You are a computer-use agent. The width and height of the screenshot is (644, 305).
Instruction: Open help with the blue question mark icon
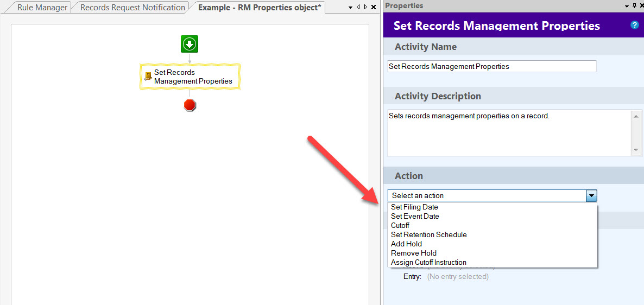point(634,26)
